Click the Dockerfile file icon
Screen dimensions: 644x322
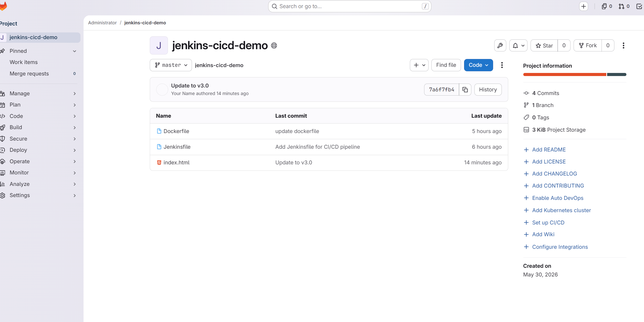pos(159,131)
